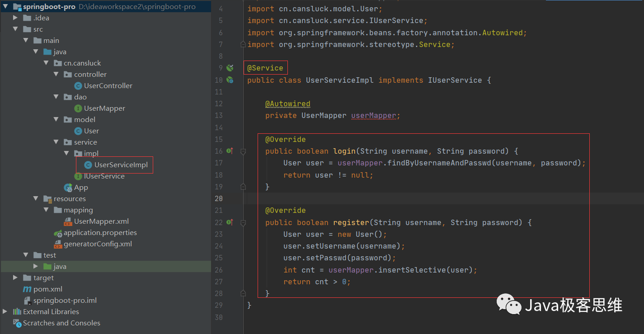Open pom.xml in project tree
The height and width of the screenshot is (334, 644).
click(x=48, y=289)
